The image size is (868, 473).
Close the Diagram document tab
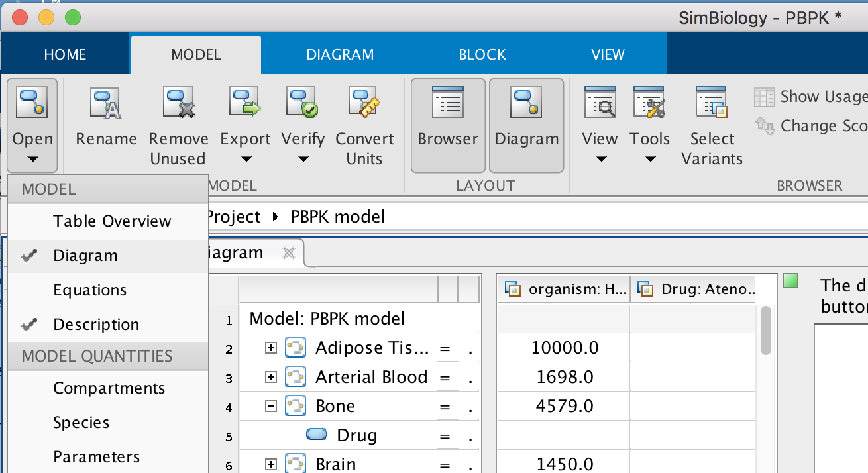point(288,252)
